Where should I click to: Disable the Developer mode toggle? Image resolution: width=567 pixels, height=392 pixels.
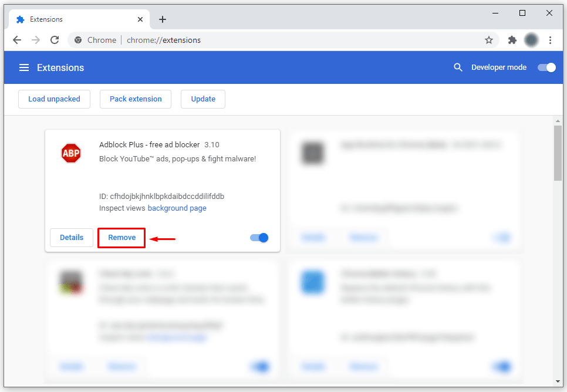coord(546,67)
